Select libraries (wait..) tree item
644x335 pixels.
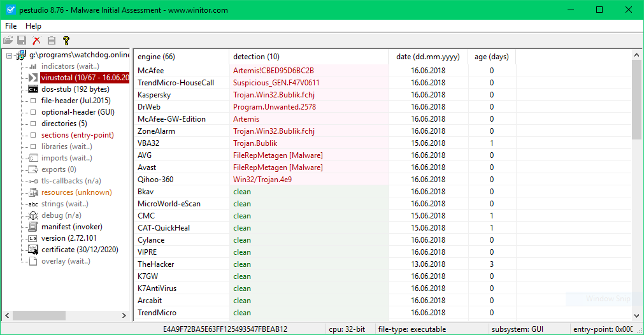coord(66,146)
